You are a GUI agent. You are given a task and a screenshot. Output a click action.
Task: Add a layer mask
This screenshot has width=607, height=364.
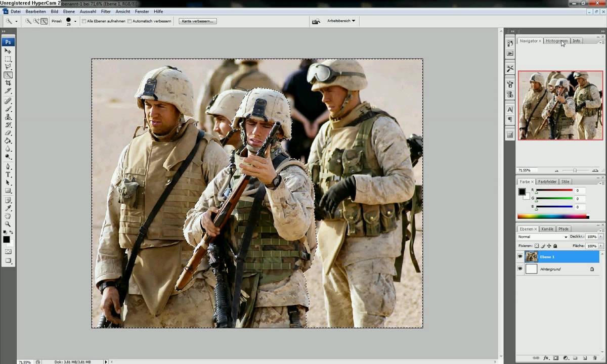pyautogui.click(x=556, y=358)
